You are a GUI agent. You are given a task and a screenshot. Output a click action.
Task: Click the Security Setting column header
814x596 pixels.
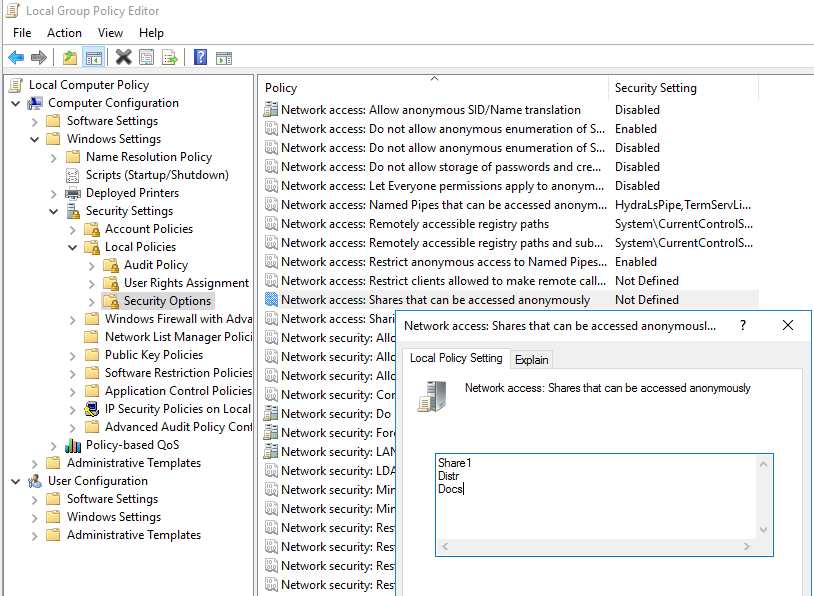(x=655, y=88)
